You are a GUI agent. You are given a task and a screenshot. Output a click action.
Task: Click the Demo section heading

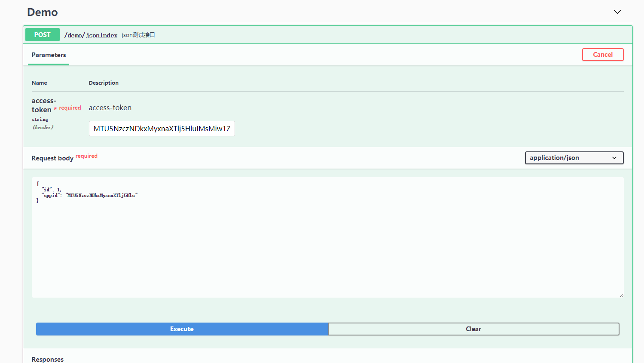coord(43,12)
